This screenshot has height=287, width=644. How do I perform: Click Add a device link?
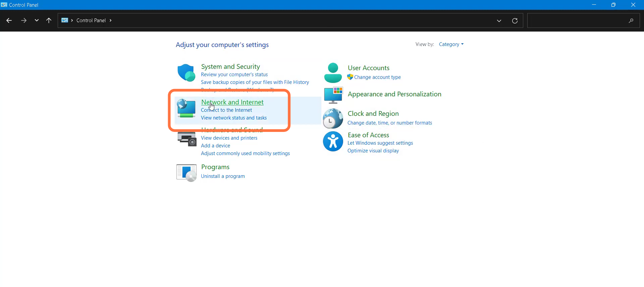click(215, 146)
